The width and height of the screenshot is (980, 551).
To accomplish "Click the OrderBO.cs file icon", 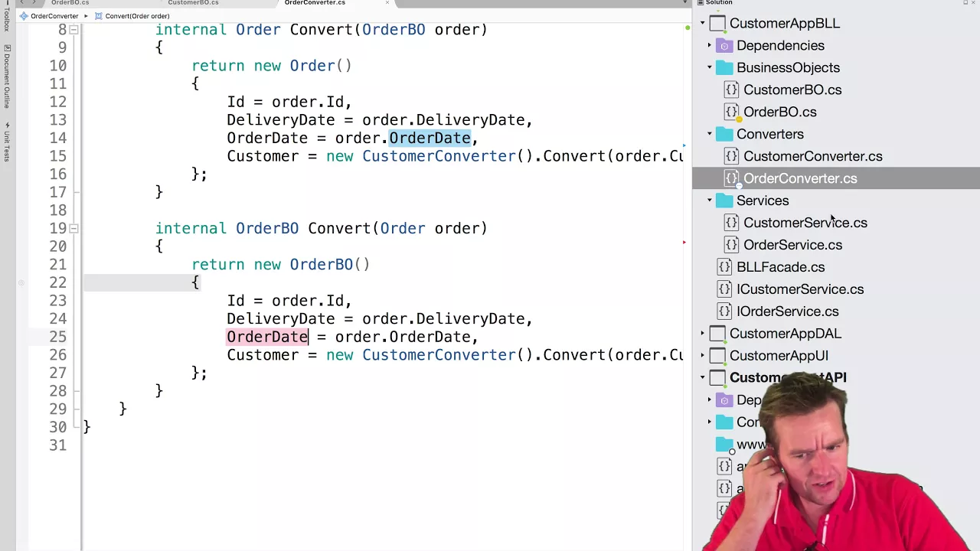I will click(x=731, y=112).
